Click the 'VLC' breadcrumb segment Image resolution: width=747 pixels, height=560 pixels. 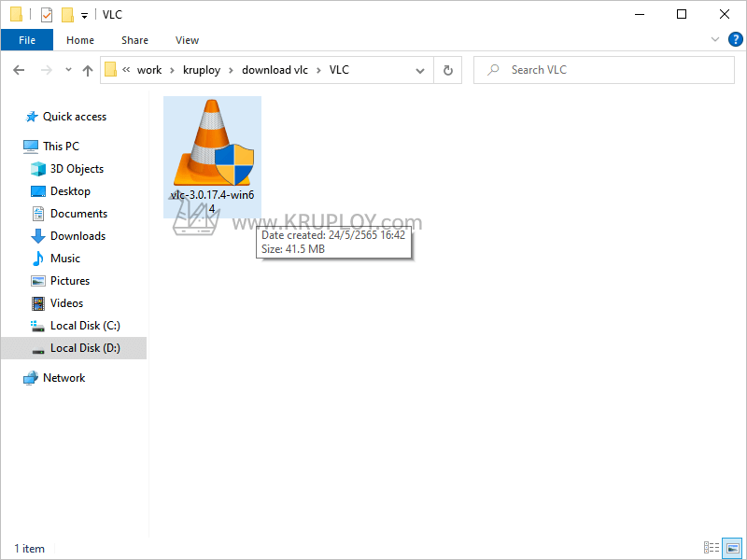pyautogui.click(x=339, y=70)
